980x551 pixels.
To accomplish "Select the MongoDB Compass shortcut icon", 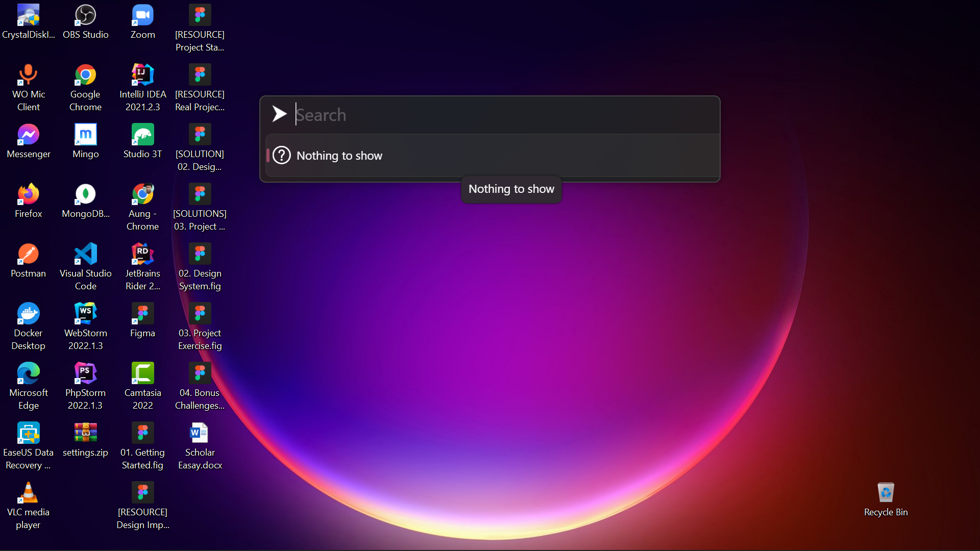I will point(85,194).
